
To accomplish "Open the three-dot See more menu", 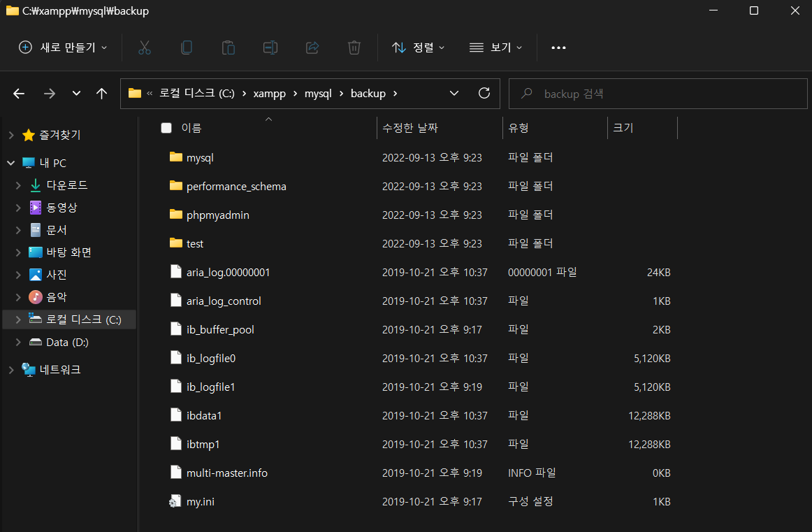I will pyautogui.click(x=558, y=48).
